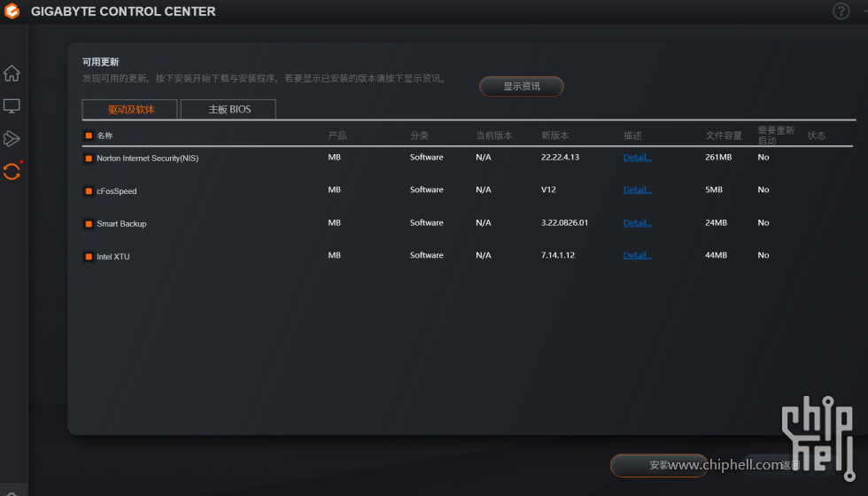Uncheck Norton Internet Security(NIS) checkbox
This screenshot has width=868, height=496.
(89, 159)
